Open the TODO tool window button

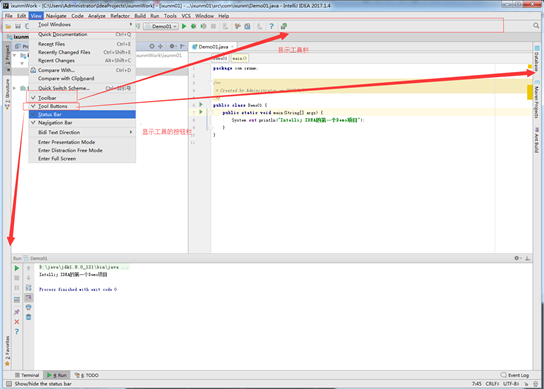click(x=87, y=375)
